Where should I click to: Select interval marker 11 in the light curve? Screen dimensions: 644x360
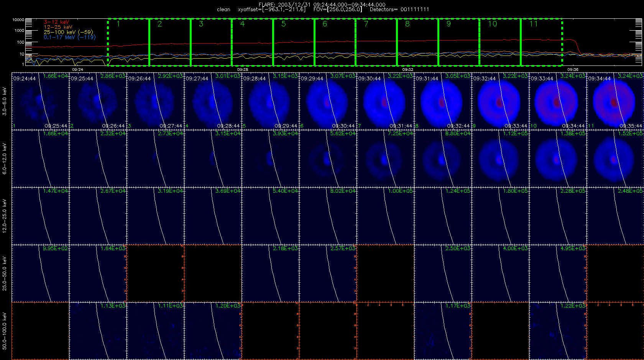534,24
